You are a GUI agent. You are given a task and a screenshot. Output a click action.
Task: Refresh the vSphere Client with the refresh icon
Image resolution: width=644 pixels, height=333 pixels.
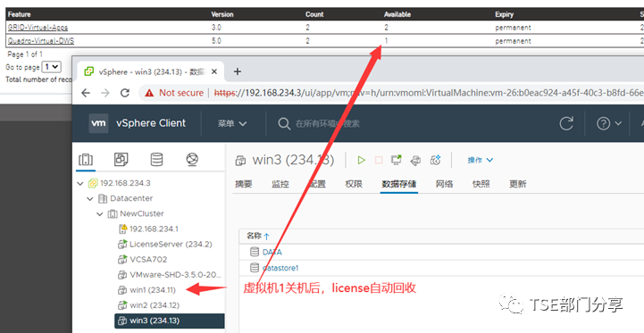(x=566, y=123)
